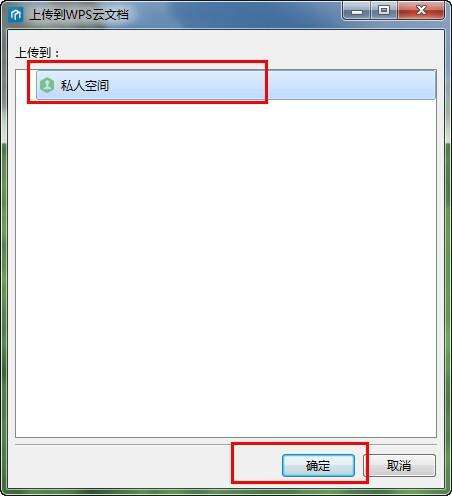Click the window's left border edge
The height and width of the screenshot is (496, 452).
click(3, 267)
